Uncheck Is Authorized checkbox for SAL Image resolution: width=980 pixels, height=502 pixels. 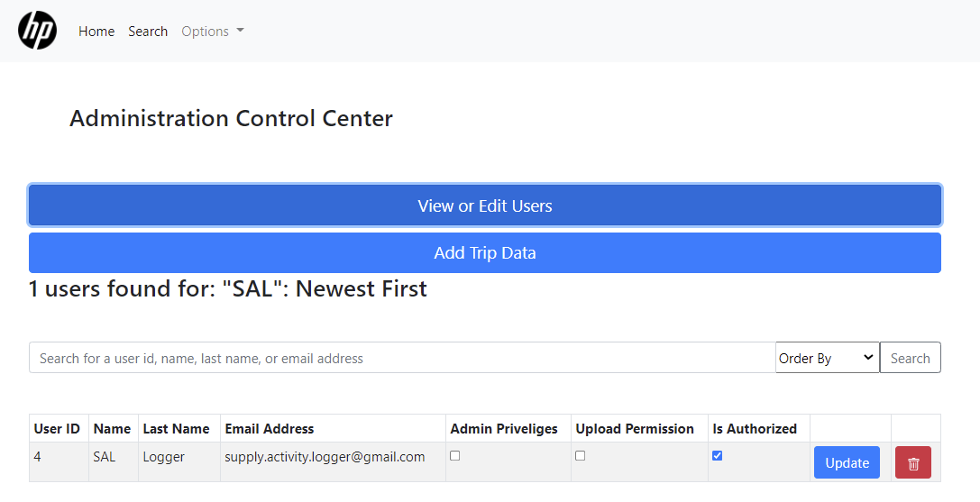(x=718, y=456)
